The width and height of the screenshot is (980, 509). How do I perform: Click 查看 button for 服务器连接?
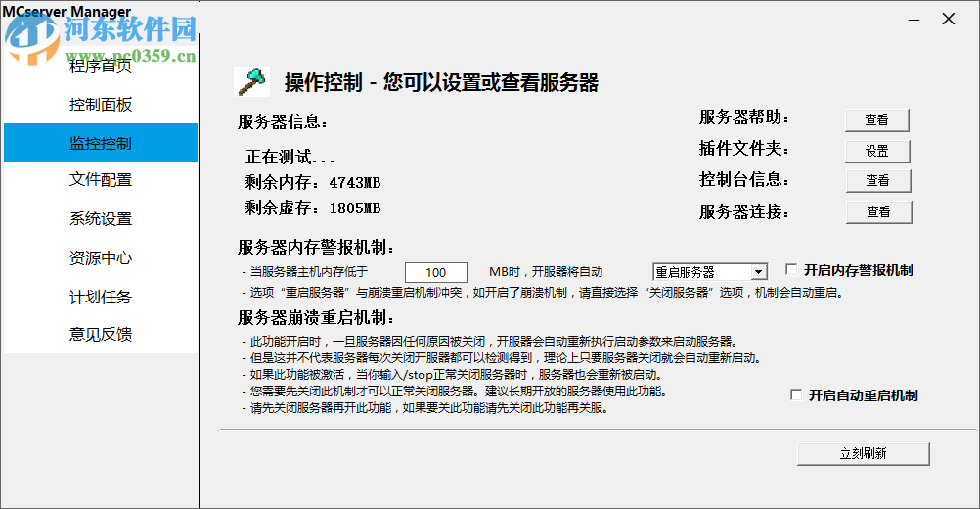tap(878, 212)
